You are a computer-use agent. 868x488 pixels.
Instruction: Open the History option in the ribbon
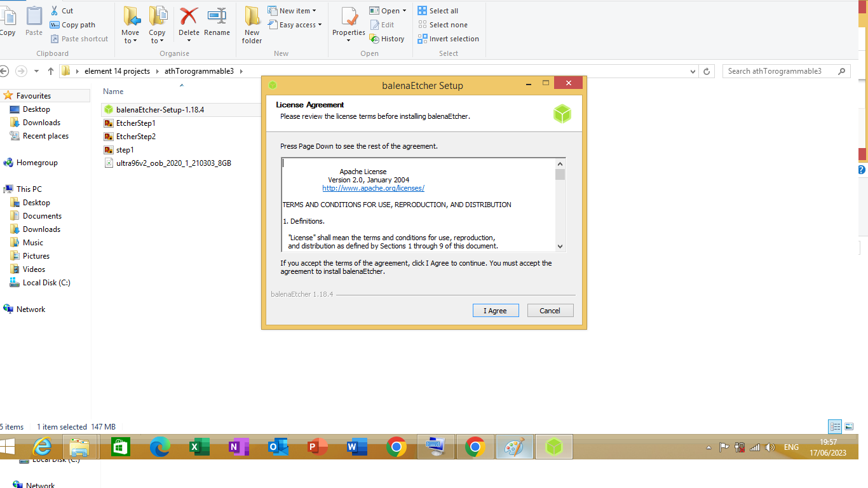387,39
